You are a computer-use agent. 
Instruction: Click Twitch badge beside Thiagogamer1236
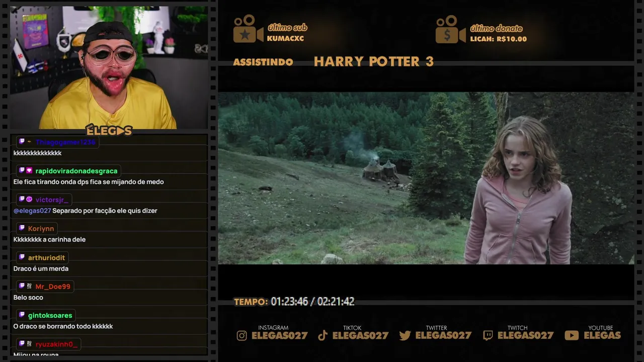coord(22,142)
